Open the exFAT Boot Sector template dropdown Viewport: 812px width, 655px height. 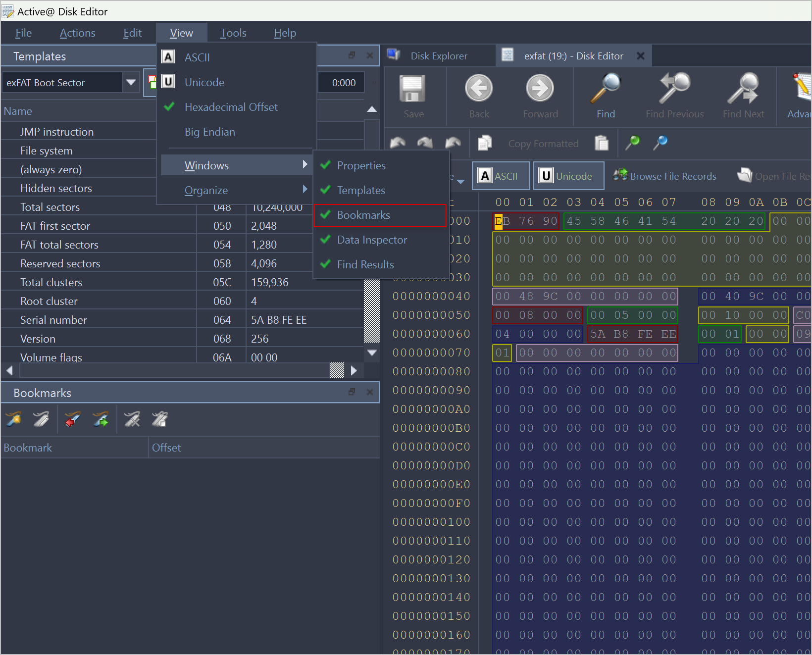coord(131,83)
